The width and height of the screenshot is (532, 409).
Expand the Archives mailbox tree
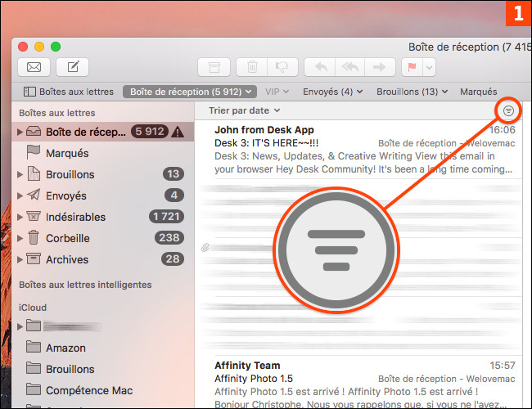[x=20, y=259]
